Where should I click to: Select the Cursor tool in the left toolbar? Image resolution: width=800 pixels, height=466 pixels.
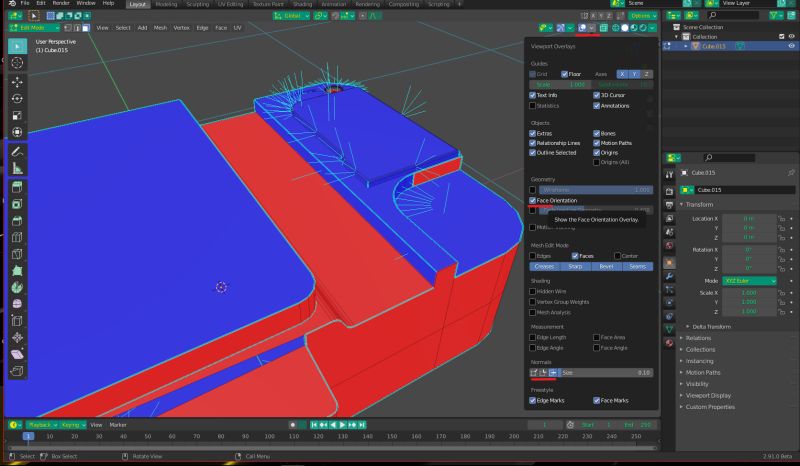(x=17, y=63)
